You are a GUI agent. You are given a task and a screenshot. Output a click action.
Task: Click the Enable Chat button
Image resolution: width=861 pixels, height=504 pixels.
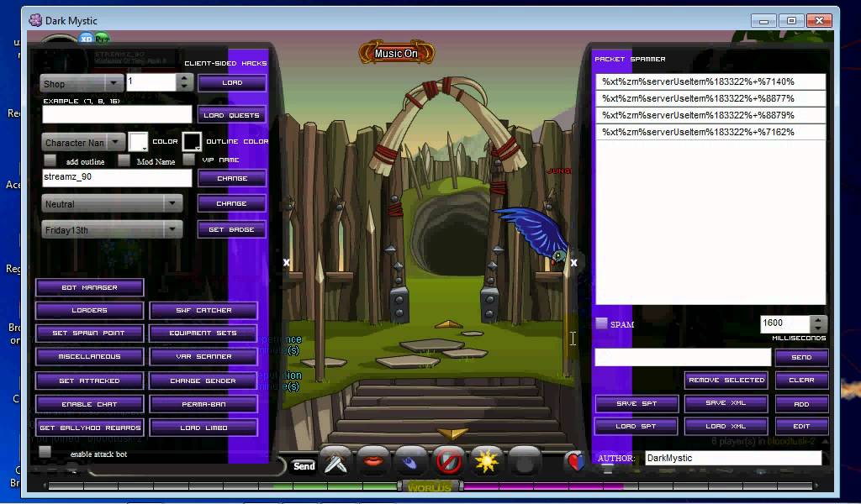click(89, 404)
